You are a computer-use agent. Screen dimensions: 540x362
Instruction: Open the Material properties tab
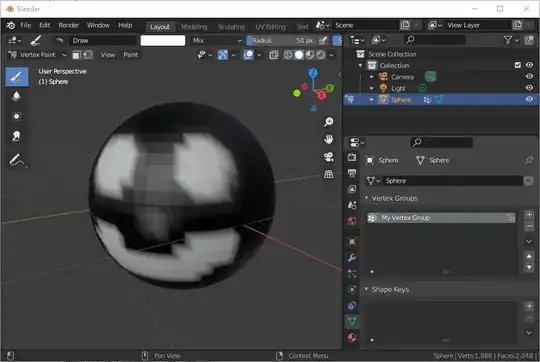click(352, 338)
